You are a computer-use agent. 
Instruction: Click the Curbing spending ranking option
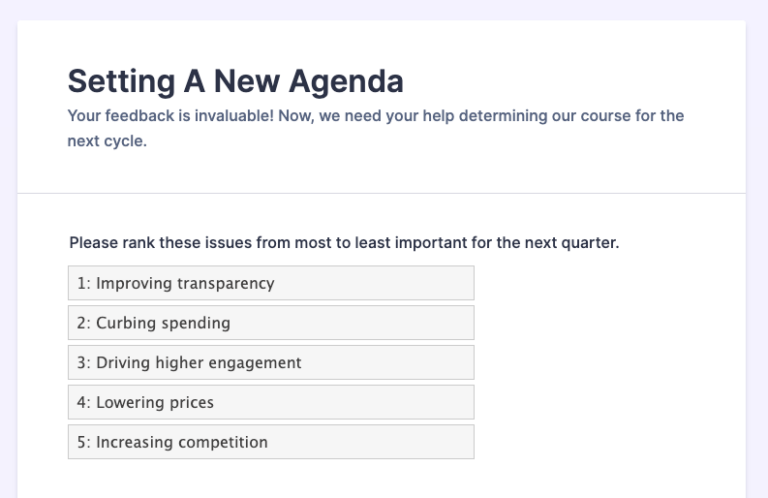point(270,323)
